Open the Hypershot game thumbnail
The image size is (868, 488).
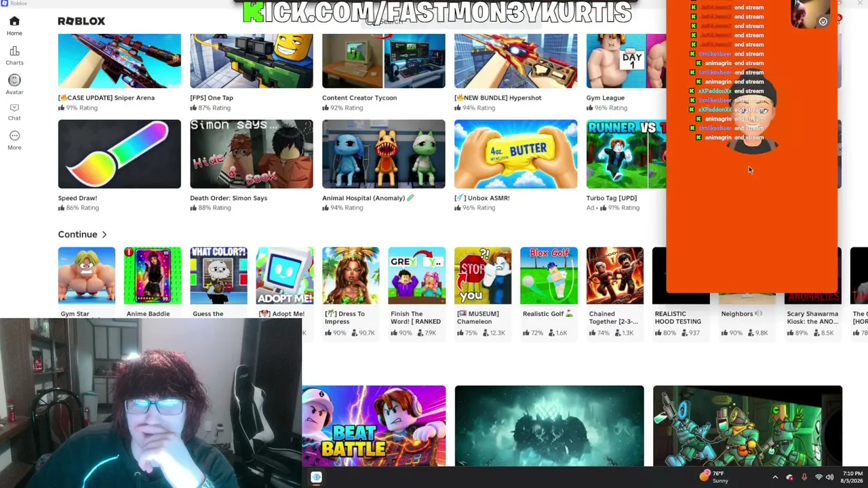tap(515, 61)
